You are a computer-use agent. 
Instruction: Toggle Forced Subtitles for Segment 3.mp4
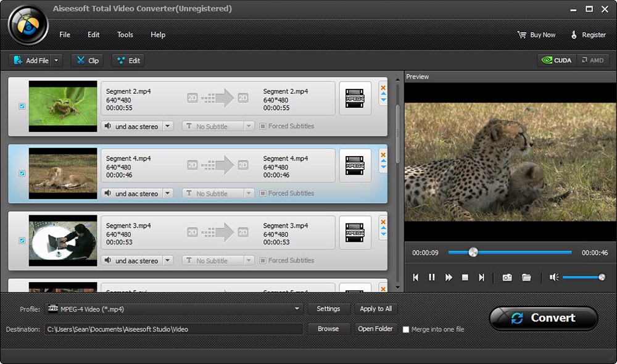point(262,260)
